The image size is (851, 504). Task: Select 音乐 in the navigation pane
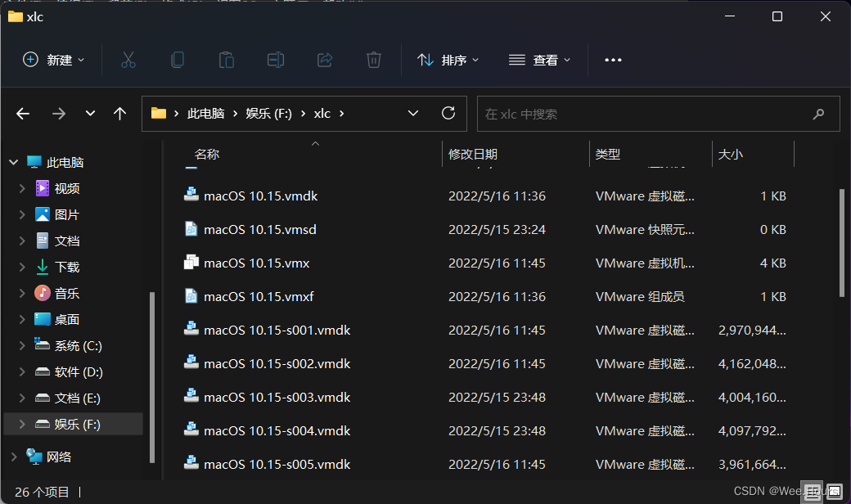point(67,294)
